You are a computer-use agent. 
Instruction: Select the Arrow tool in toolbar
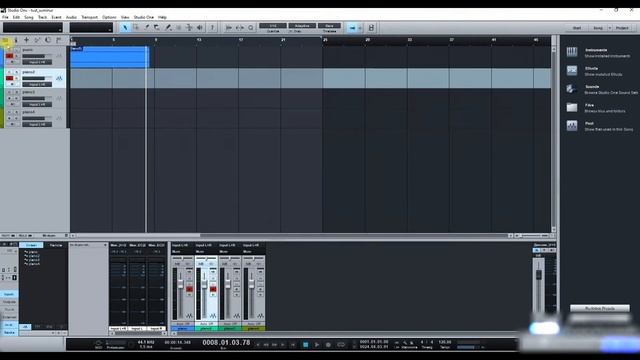[x=125, y=28]
